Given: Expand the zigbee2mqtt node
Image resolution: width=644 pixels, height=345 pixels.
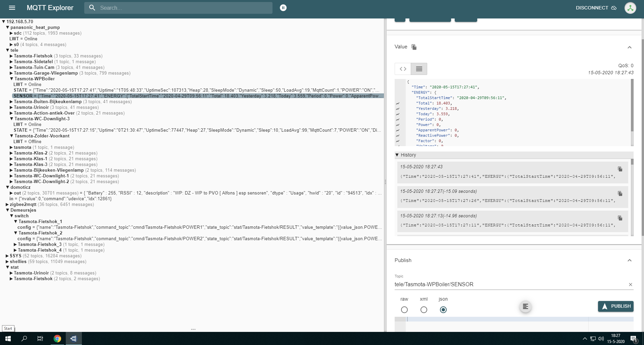Looking at the screenshot, I should click(x=7, y=204).
